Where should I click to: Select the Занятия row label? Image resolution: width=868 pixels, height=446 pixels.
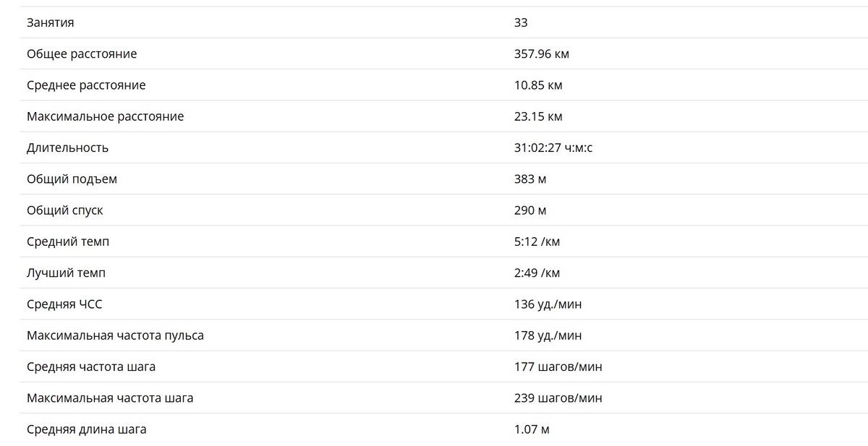point(50,22)
